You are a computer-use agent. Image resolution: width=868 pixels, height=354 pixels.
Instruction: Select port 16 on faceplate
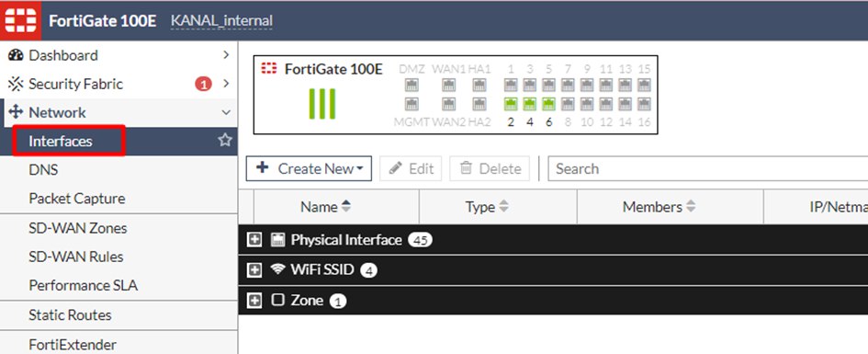[644, 104]
